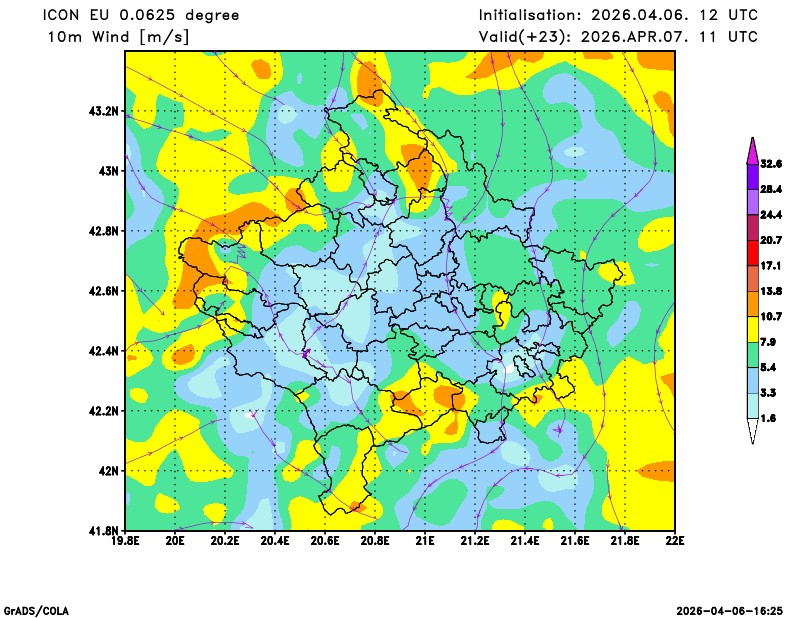Viewport: 800px width, 618px height.
Task: Click the 43.2N latitude axis label
Action: point(104,111)
